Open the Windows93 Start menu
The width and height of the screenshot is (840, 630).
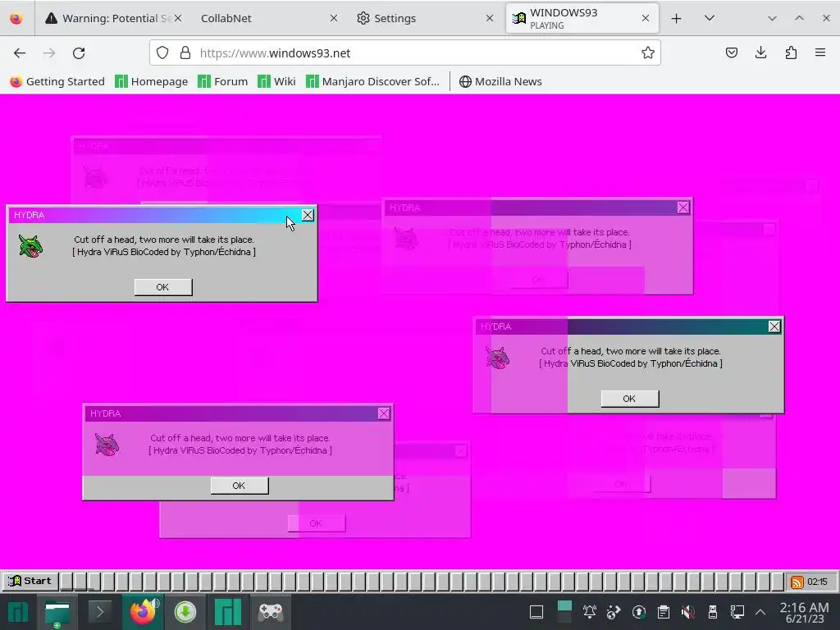click(30, 582)
